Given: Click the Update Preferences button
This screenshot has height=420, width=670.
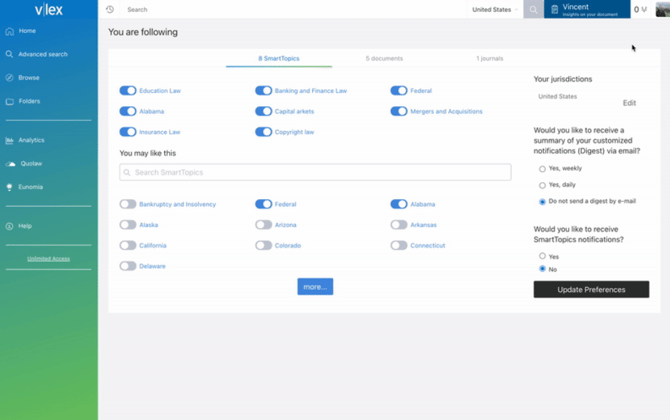Looking at the screenshot, I should (591, 289).
